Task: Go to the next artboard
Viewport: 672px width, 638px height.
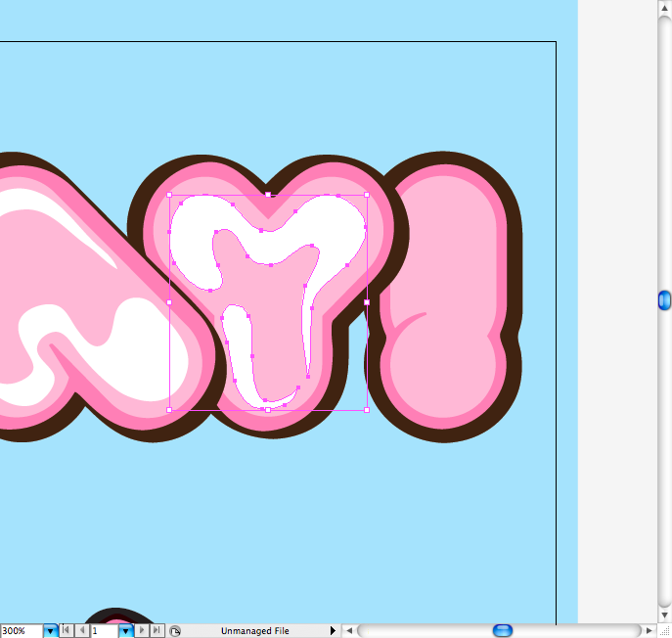Action: tap(142, 631)
